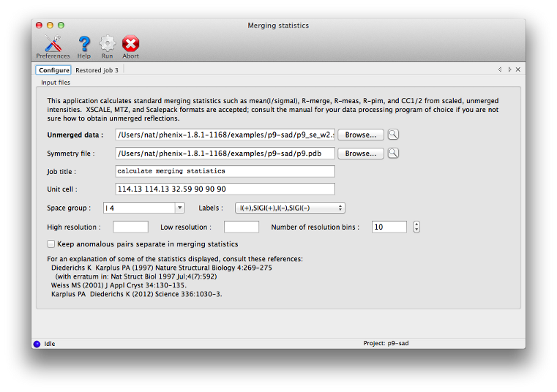The image size is (557, 392).
Task: Click the High resolution input field
Action: pos(130,227)
